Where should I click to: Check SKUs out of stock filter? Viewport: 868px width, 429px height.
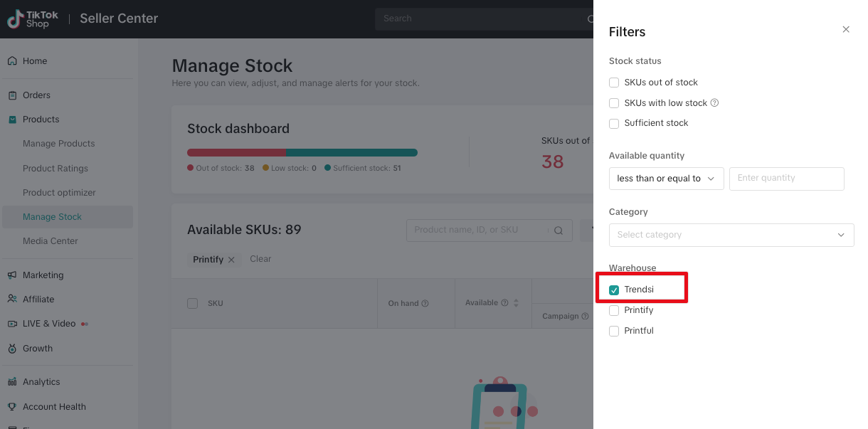[x=614, y=83]
